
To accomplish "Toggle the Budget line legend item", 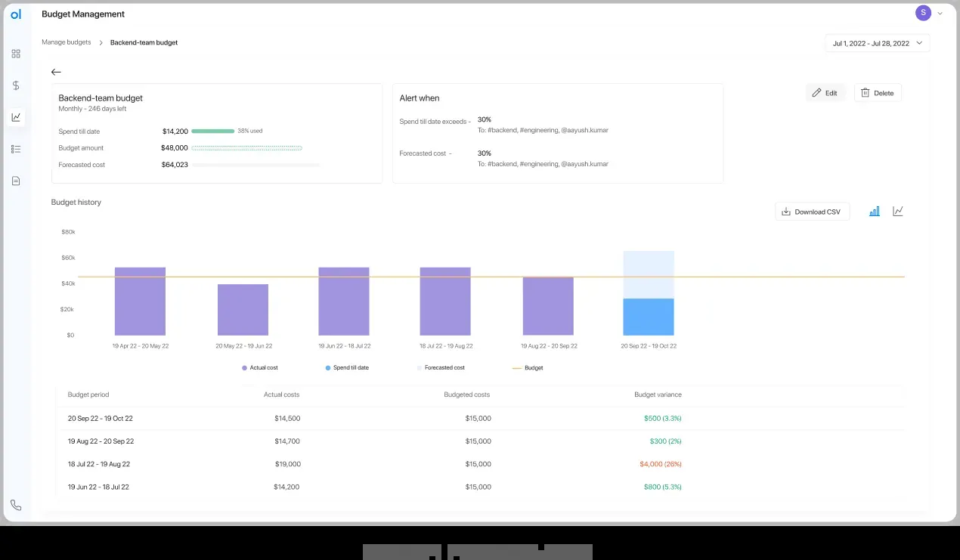I will click(x=528, y=368).
